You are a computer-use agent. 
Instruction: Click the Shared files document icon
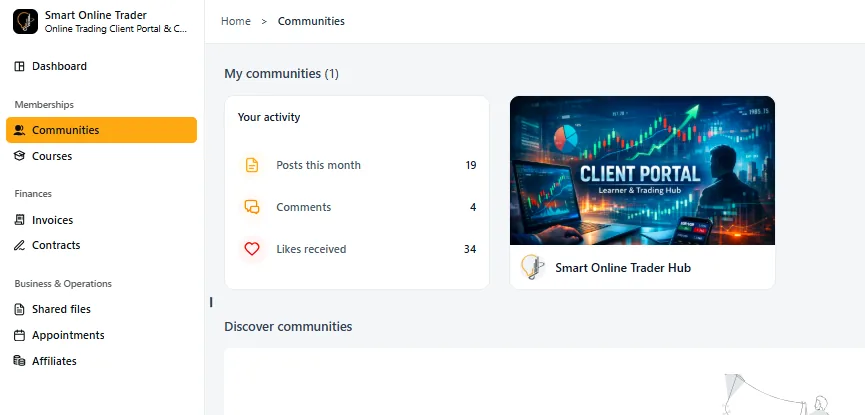(x=19, y=309)
